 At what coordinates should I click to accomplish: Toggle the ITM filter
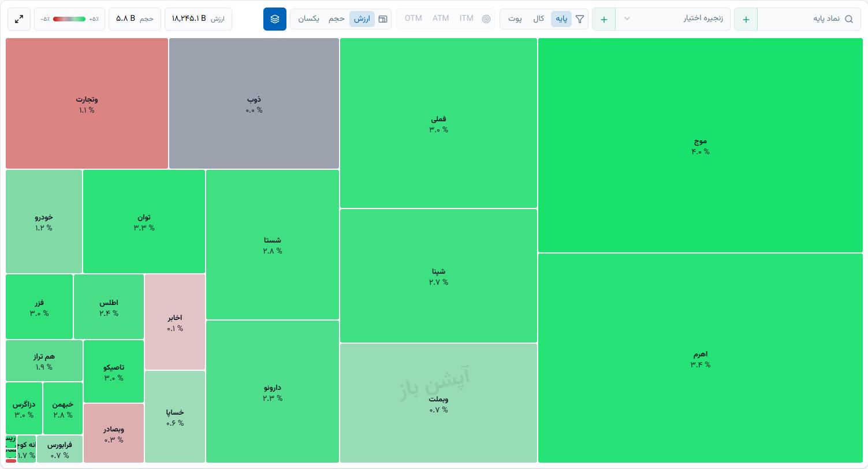(x=467, y=18)
